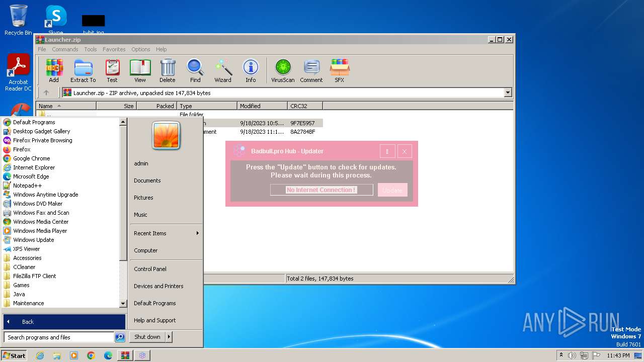Open Chrome from the taskbar

[x=91, y=355]
